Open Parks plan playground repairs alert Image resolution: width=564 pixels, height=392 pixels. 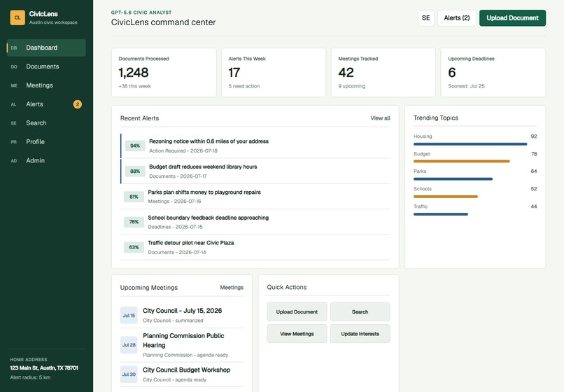255,197
